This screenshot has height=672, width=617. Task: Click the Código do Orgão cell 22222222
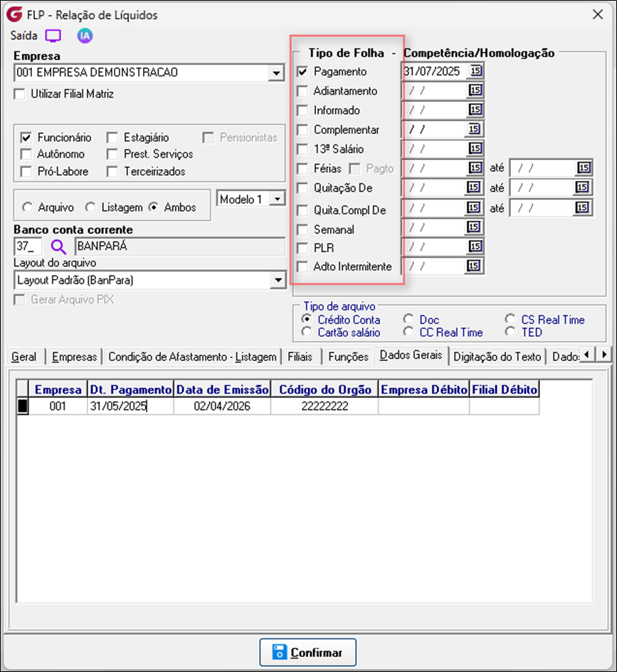click(x=325, y=406)
